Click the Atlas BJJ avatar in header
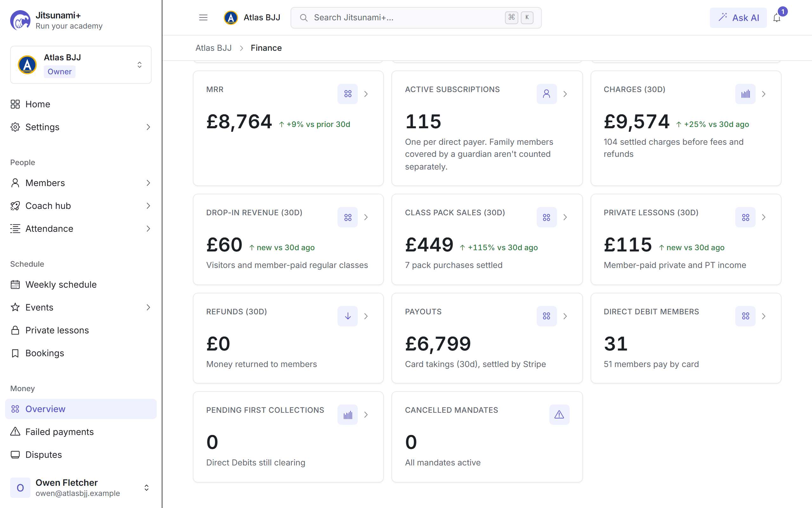 pyautogui.click(x=231, y=17)
